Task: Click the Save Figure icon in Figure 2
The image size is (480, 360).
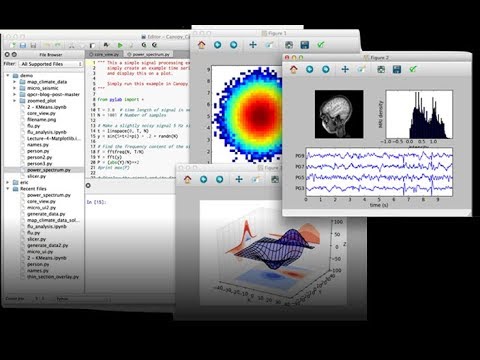Action: point(397,69)
